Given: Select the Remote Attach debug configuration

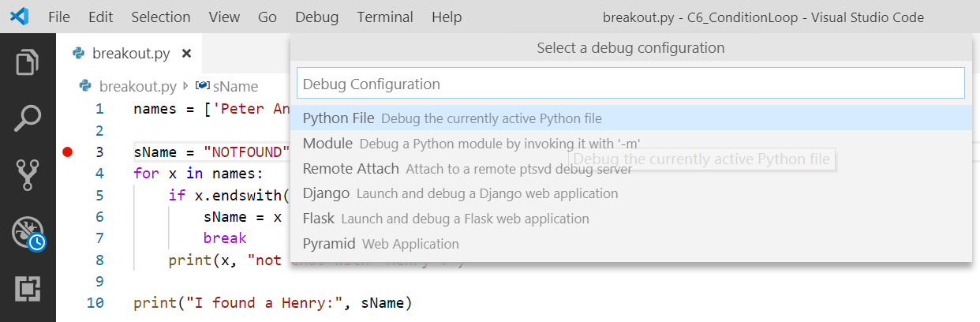Looking at the screenshot, I should click(x=631, y=168).
